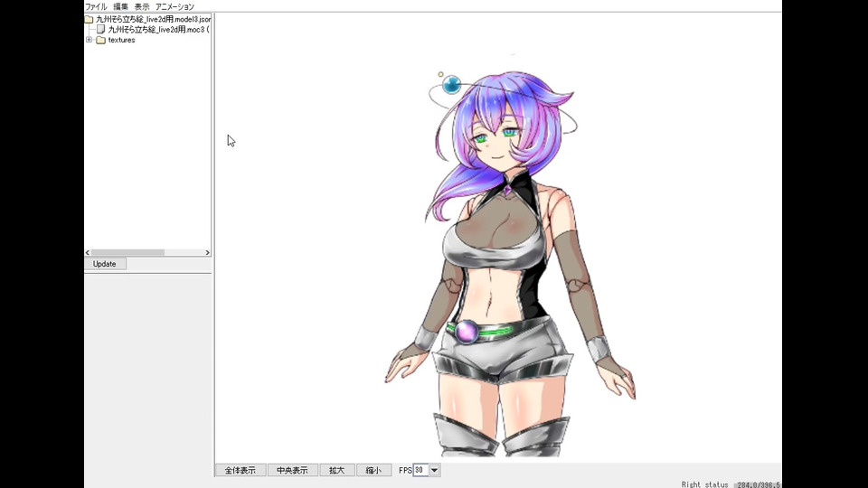Click the Right status text in status bar

[704, 484]
